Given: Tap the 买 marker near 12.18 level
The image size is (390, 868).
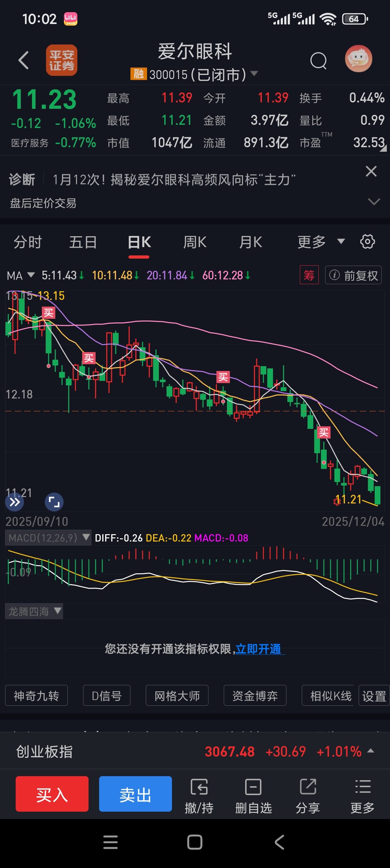Looking at the screenshot, I should click(x=223, y=377).
